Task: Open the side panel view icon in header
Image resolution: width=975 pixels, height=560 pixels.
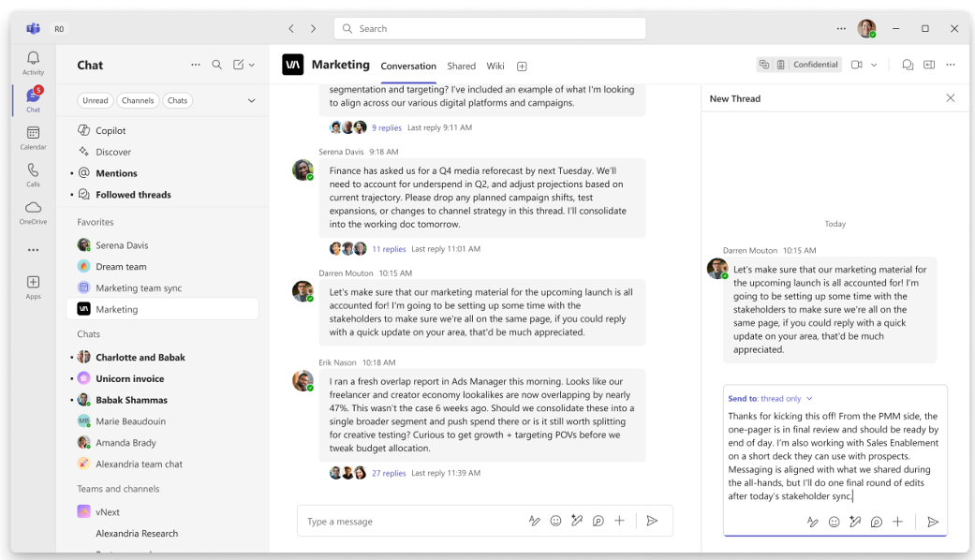Action: click(x=929, y=65)
